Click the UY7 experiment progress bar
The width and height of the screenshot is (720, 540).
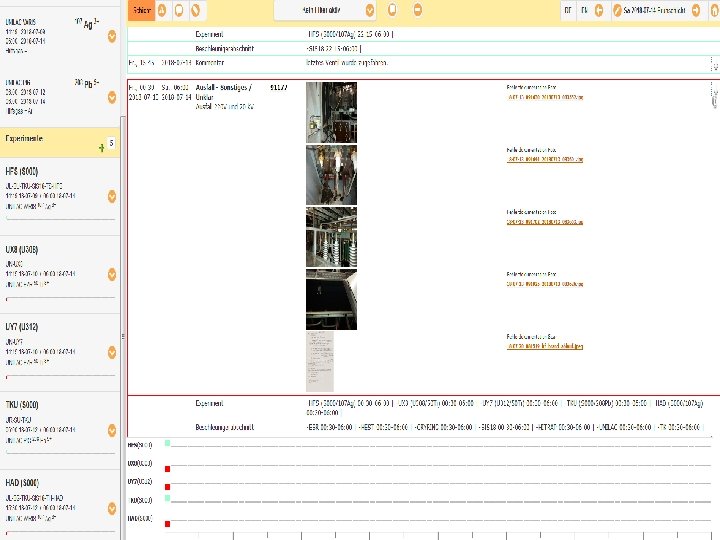[x=60, y=376]
